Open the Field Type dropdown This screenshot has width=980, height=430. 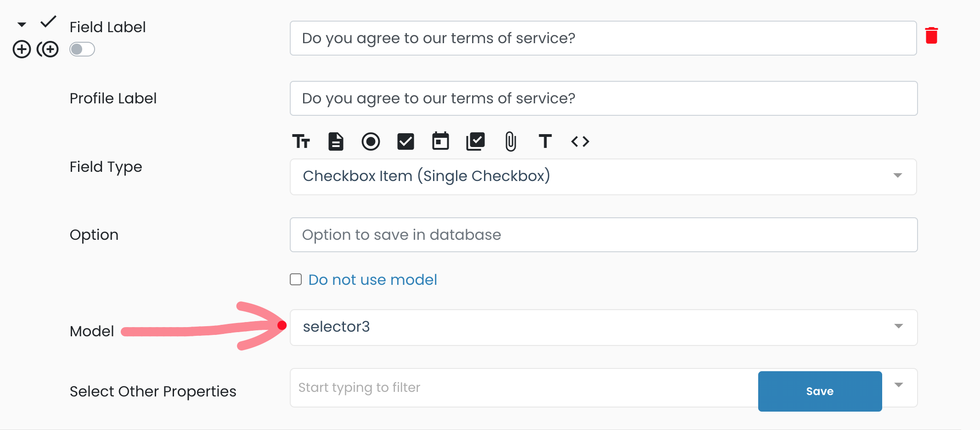coord(603,176)
